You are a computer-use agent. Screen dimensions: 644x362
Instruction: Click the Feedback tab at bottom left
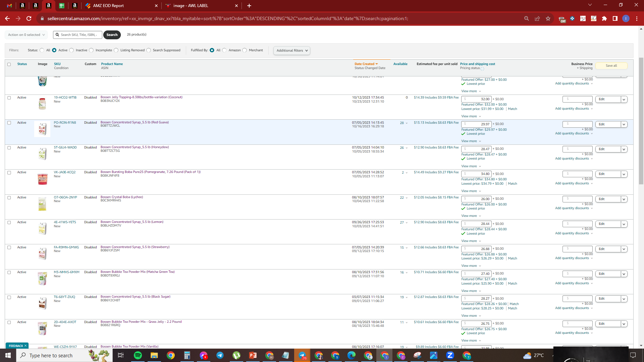(17, 346)
